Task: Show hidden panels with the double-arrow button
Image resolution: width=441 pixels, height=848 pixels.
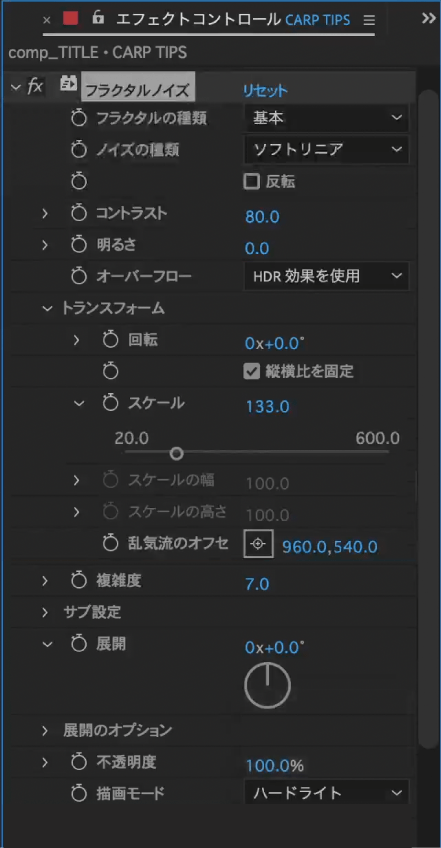Action: 429,18
